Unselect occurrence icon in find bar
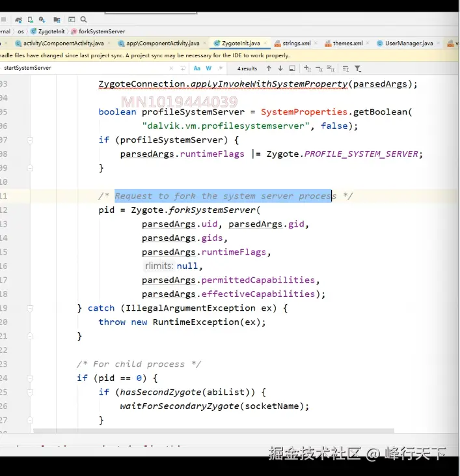This screenshot has width=460, height=476. (319, 68)
